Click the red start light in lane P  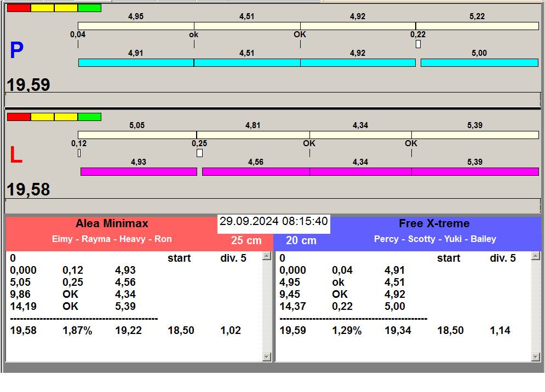coord(19,8)
